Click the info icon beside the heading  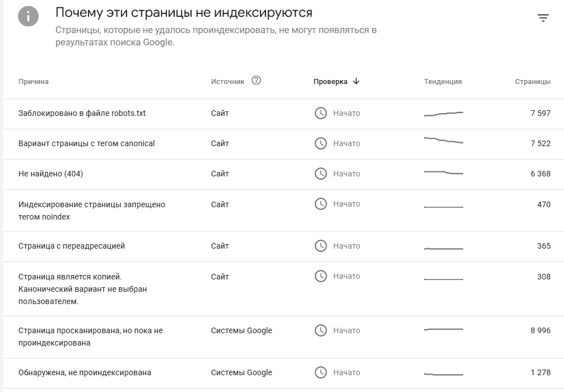[x=28, y=16]
